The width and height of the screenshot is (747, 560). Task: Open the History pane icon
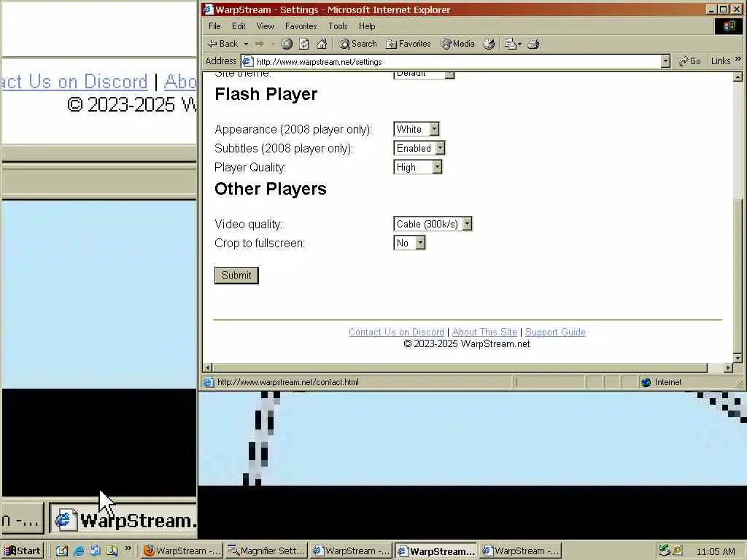(x=489, y=44)
